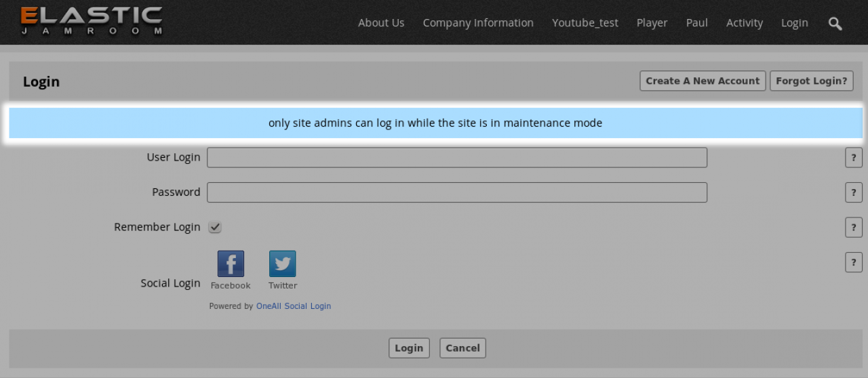Focus the User Login text field
This screenshot has width=868, height=378.
456,158
